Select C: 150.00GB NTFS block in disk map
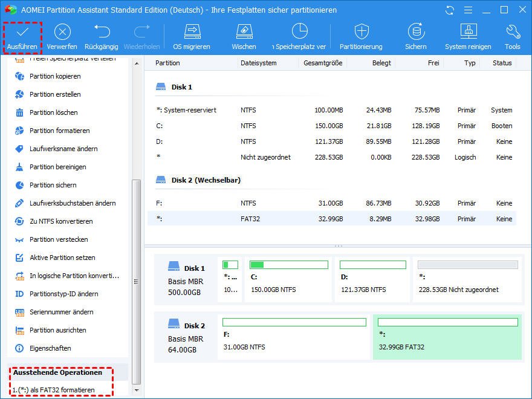The image size is (532, 399). click(289, 279)
